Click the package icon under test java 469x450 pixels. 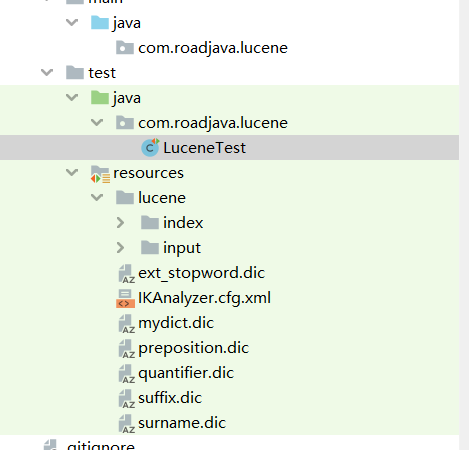pos(125,123)
